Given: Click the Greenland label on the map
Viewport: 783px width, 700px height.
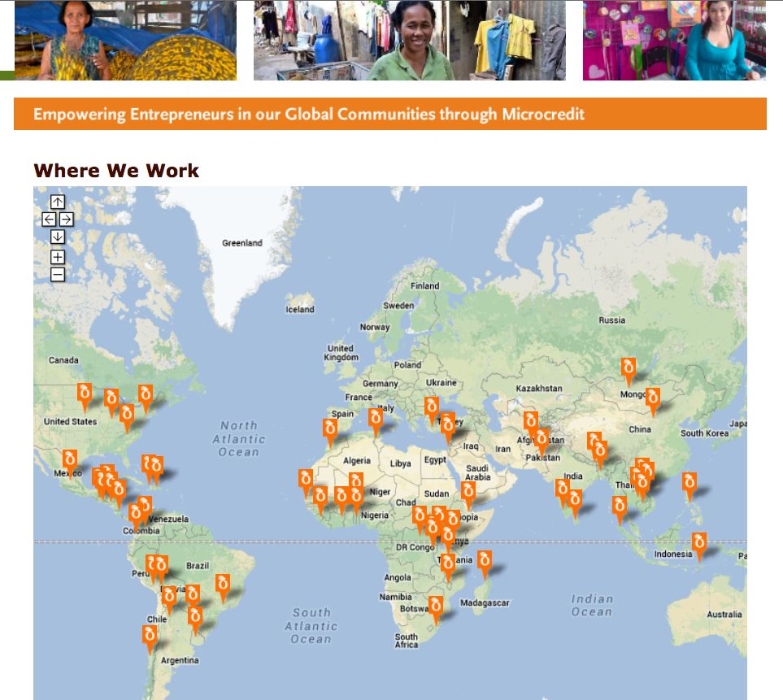Looking at the screenshot, I should coord(242,243).
